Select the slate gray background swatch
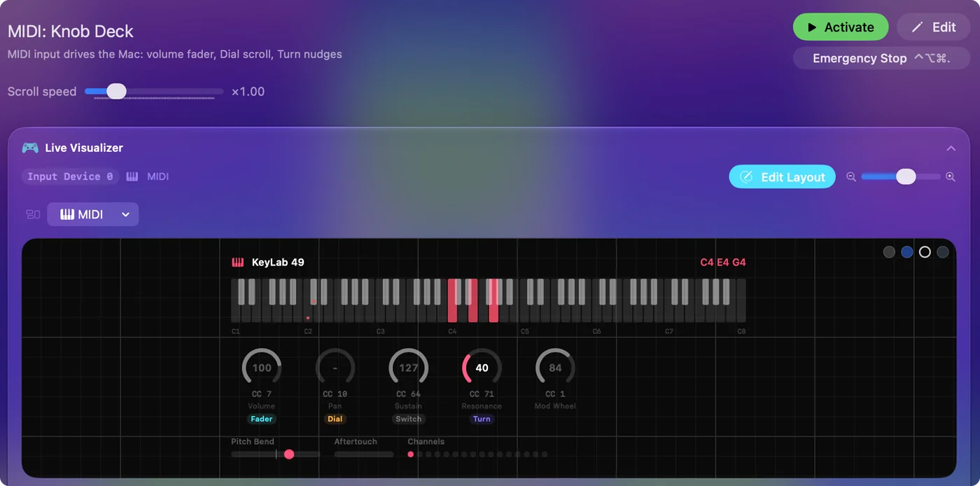 tap(943, 252)
